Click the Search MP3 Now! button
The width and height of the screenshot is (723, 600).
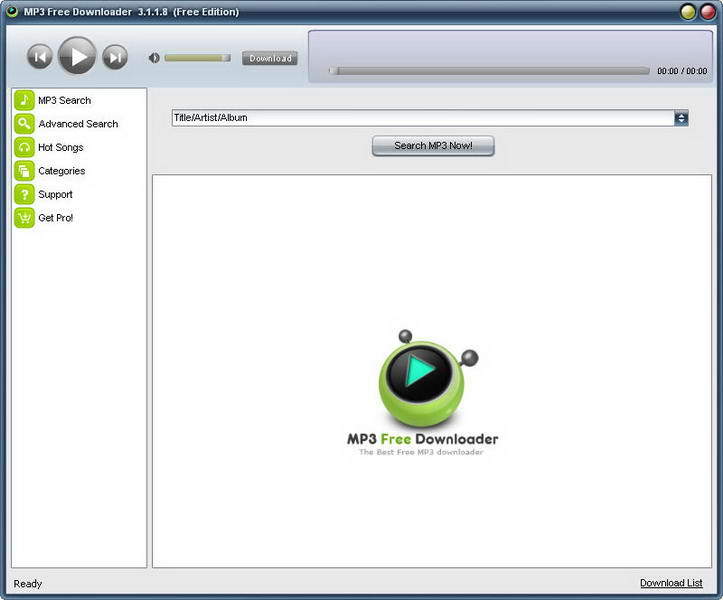[433, 146]
